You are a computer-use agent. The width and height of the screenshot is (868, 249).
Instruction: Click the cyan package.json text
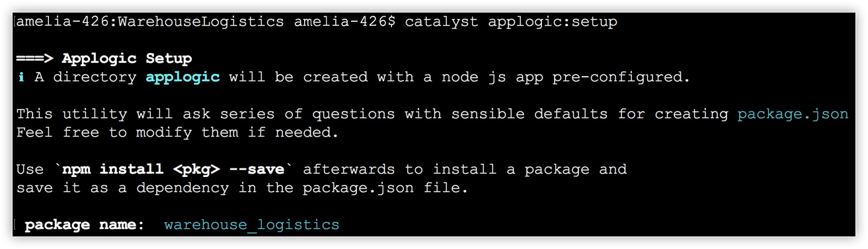793,115
